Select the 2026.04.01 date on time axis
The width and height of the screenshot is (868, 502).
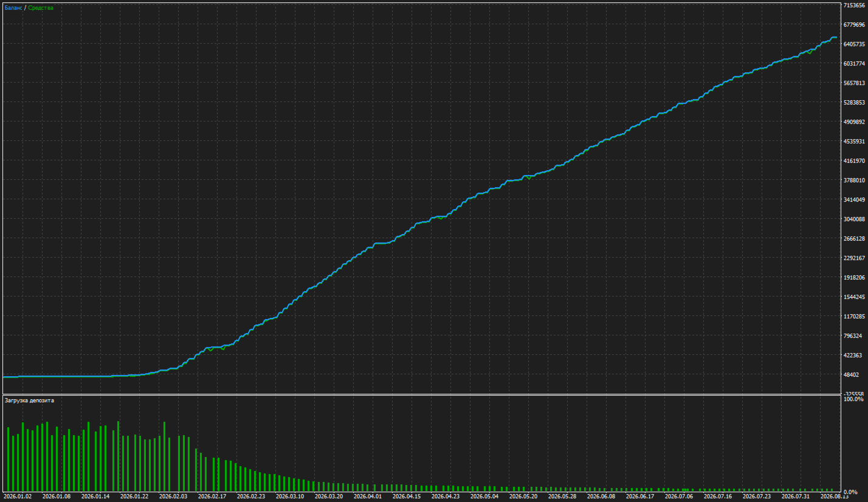pos(368,497)
